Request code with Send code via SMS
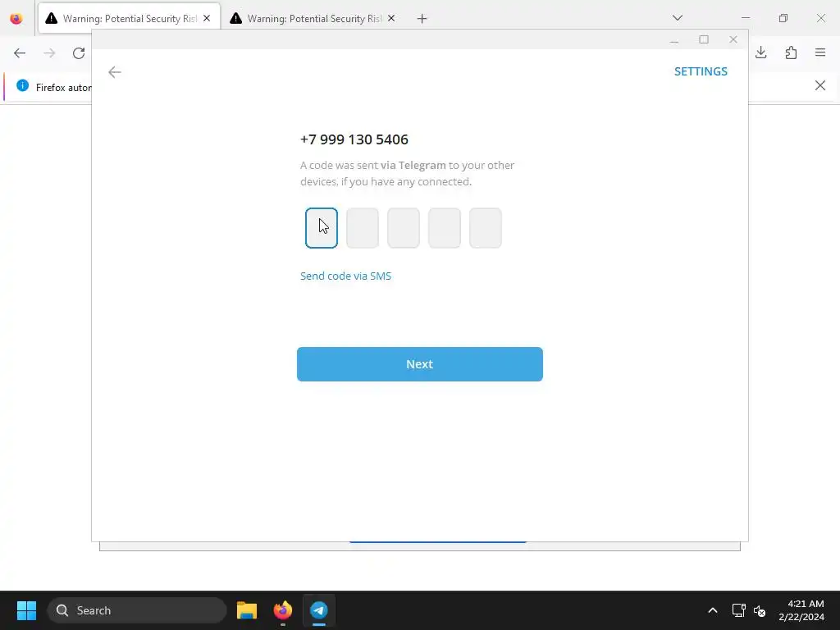Screen dimensions: 840x630 click(345, 276)
